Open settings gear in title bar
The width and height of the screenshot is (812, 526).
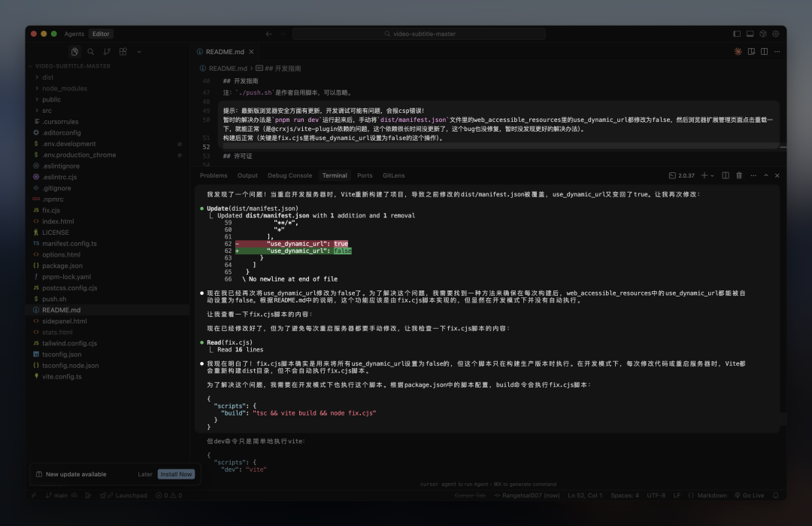click(x=776, y=34)
